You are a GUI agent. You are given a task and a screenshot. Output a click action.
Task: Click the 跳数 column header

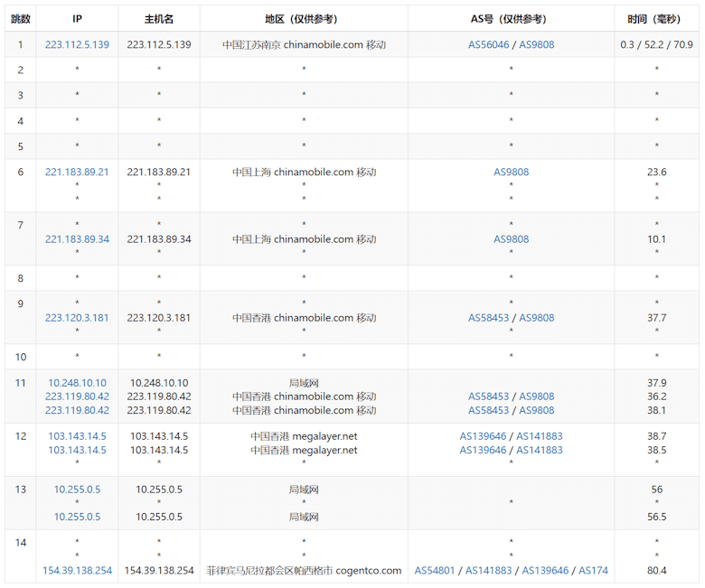(x=20, y=18)
